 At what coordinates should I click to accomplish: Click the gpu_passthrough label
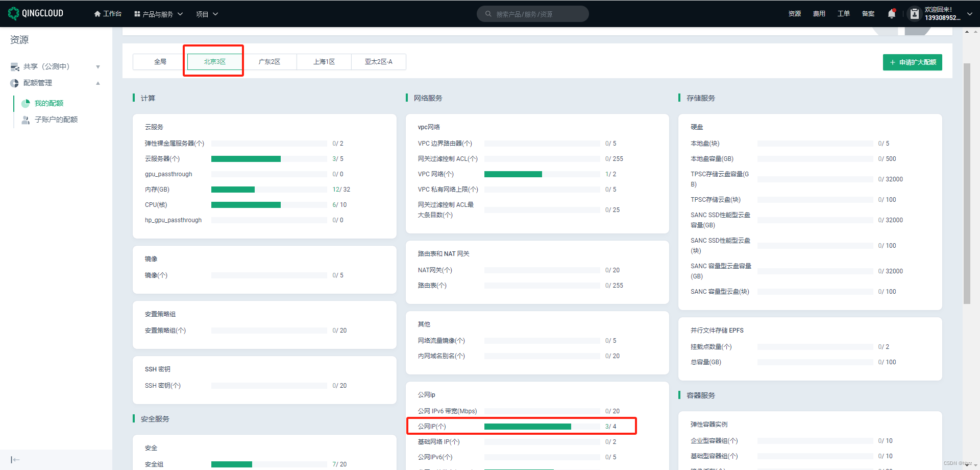[168, 174]
